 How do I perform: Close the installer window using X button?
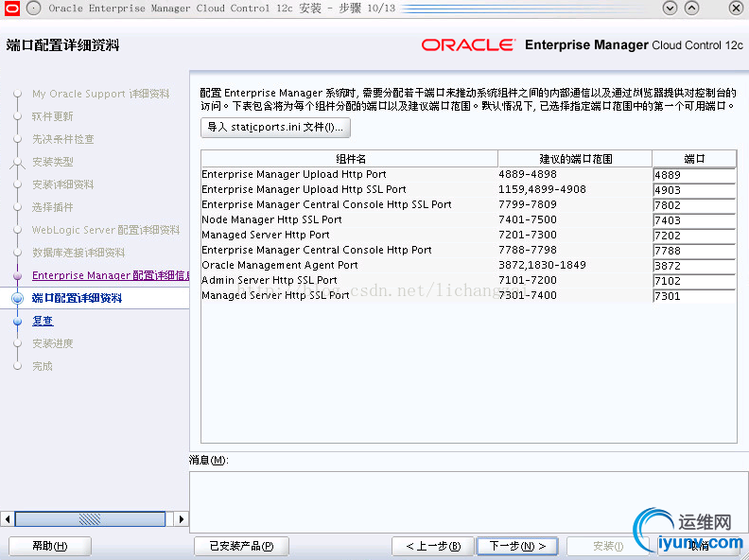pyautogui.click(x=736, y=9)
